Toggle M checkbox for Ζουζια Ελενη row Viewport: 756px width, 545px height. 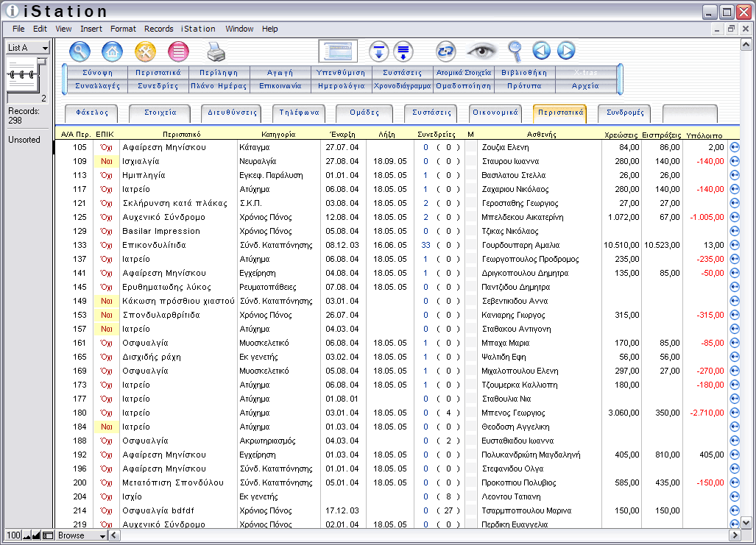point(471,147)
